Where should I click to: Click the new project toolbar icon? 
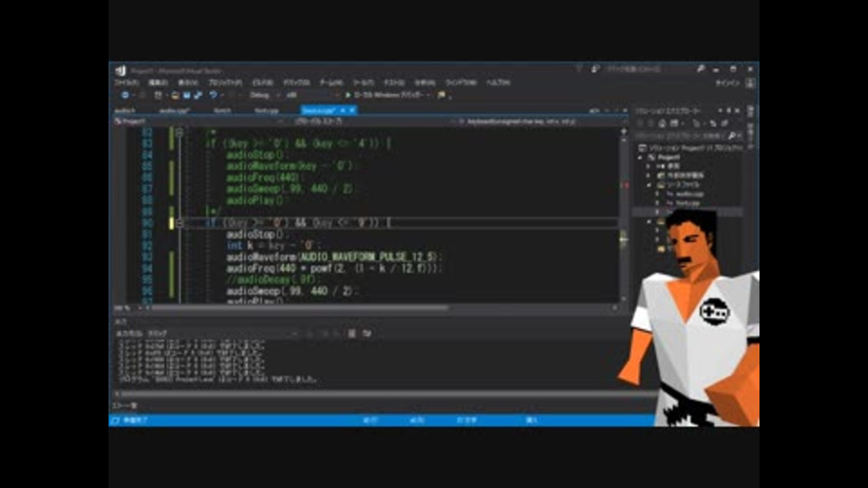point(157,95)
